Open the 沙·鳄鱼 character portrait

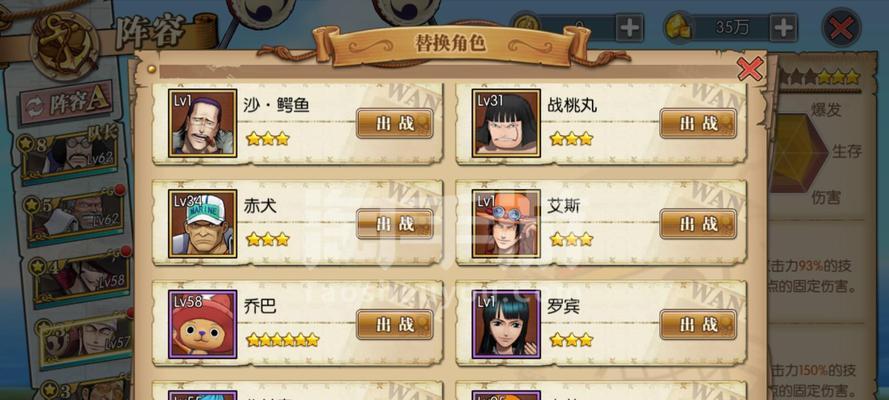(x=202, y=123)
